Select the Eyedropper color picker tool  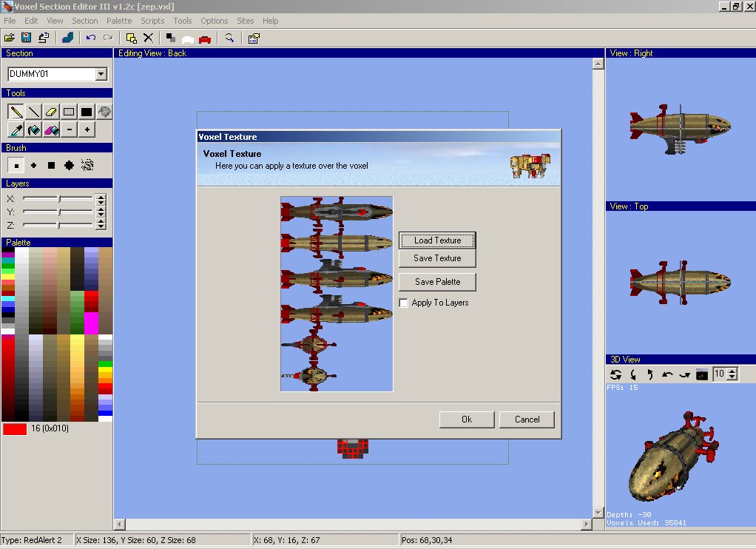16,129
